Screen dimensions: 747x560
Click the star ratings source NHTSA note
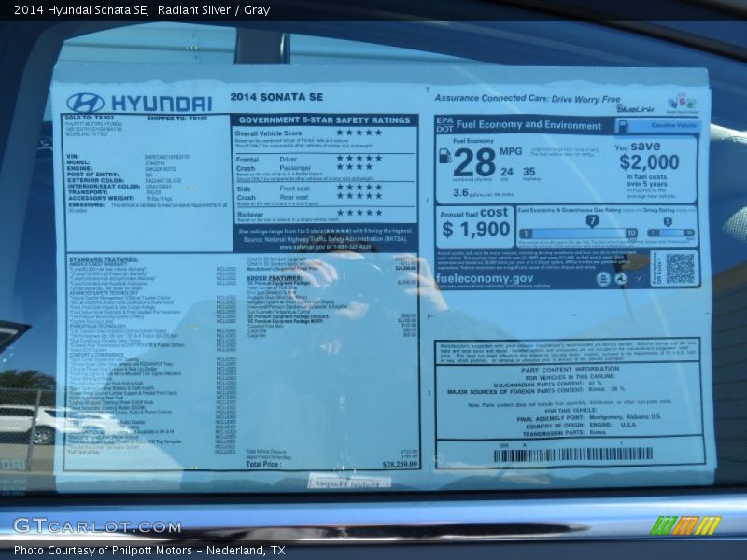(325, 239)
